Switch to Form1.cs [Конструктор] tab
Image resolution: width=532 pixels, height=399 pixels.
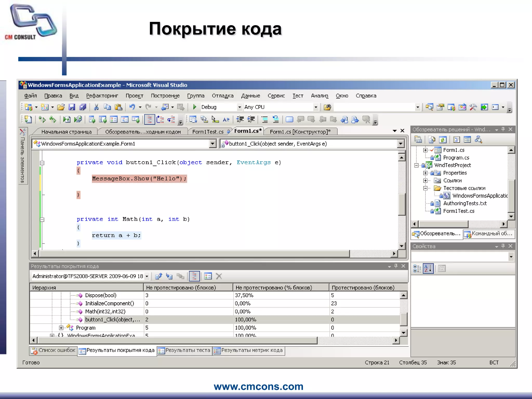[x=300, y=132]
